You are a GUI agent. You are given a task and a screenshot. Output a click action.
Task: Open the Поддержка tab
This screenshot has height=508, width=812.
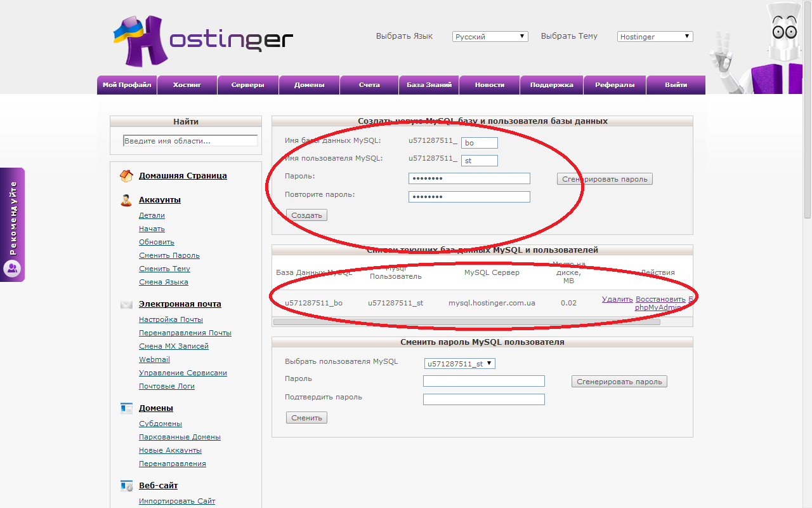click(x=552, y=85)
